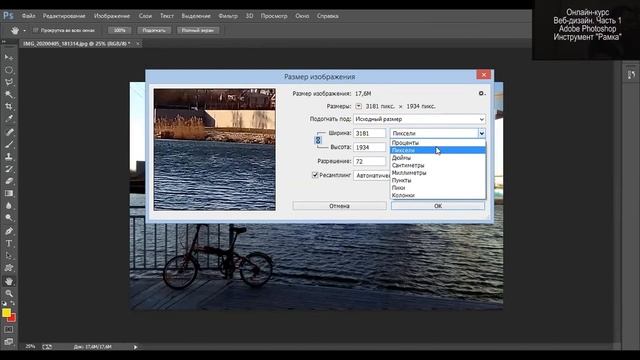Toggle the Ресамплинг checkbox

[x=315, y=175]
